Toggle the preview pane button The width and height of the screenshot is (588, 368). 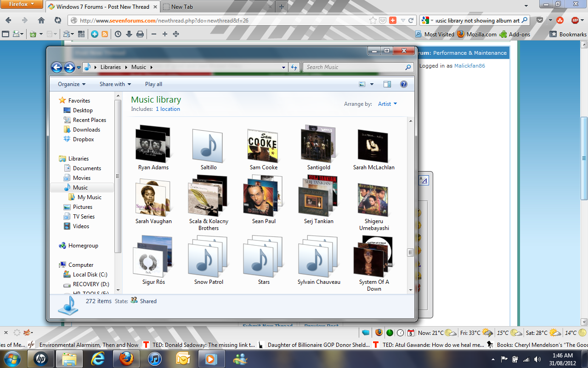tap(387, 84)
